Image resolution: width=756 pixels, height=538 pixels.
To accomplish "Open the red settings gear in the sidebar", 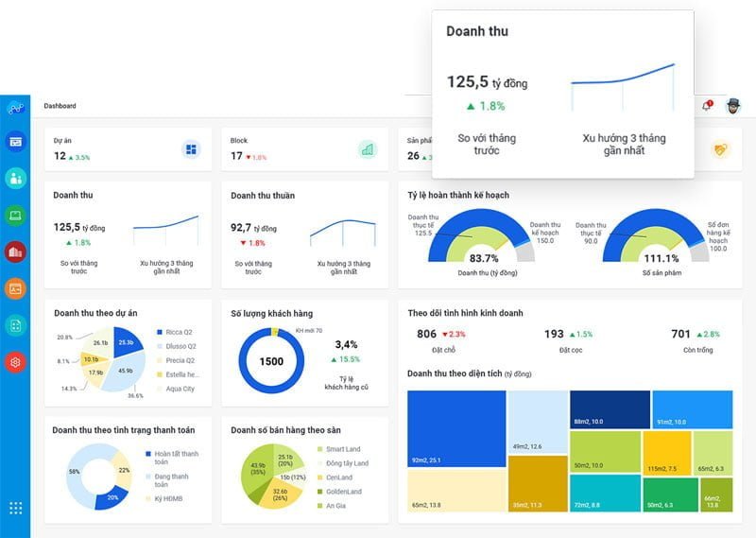I will click(x=15, y=361).
